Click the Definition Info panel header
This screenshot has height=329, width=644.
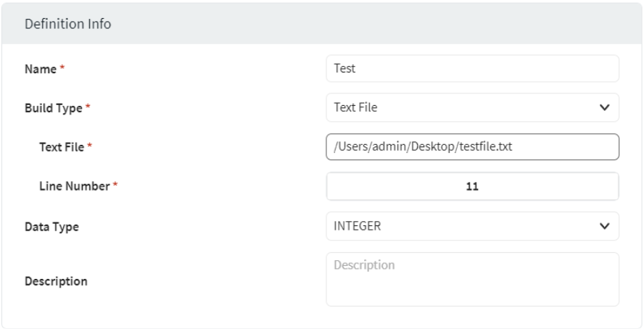pos(68,24)
